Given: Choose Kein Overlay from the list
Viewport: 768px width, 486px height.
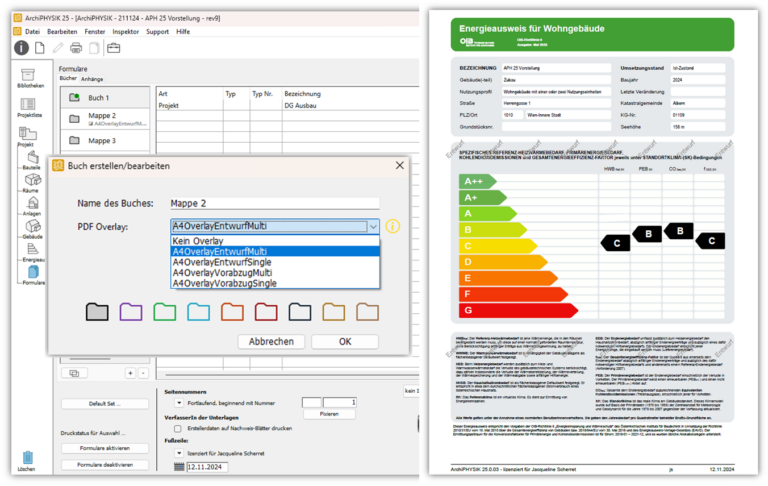Looking at the screenshot, I should [x=275, y=241].
